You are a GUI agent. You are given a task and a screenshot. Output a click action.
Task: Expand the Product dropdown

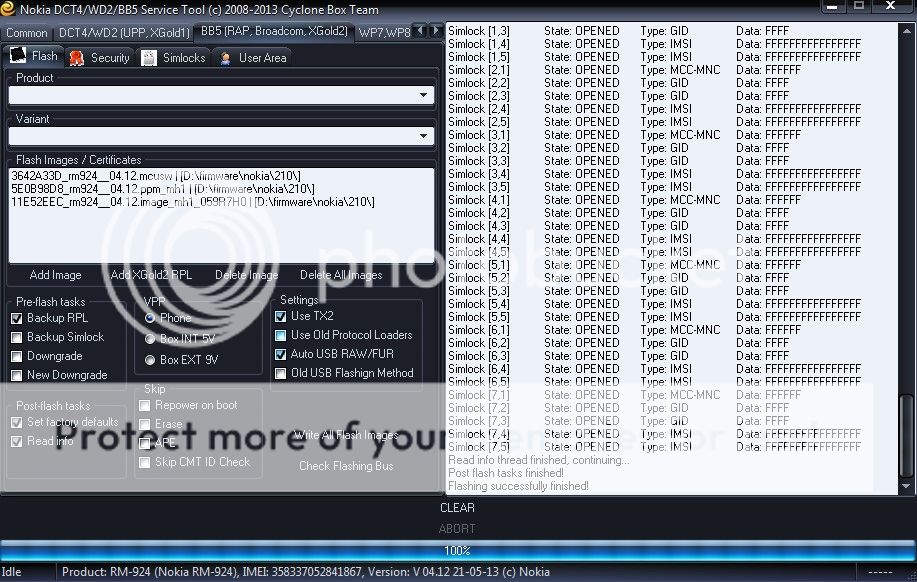coord(425,96)
